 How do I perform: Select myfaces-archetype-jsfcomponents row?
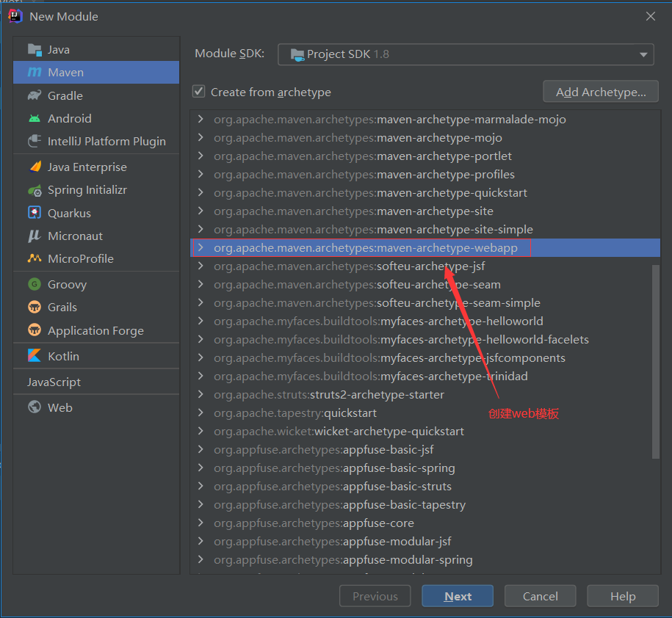coord(424,357)
